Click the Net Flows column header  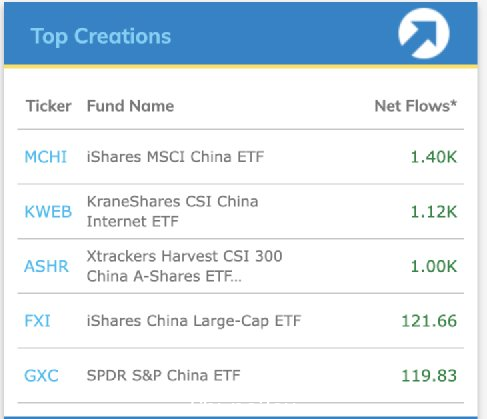416,106
